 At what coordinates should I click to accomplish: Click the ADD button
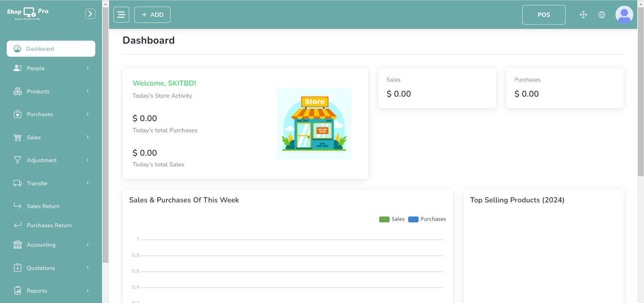(x=152, y=14)
